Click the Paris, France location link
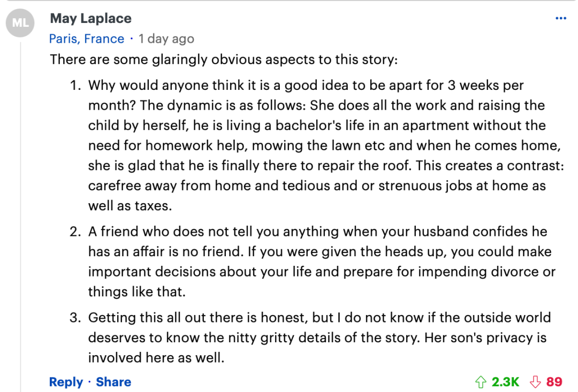 (x=87, y=39)
